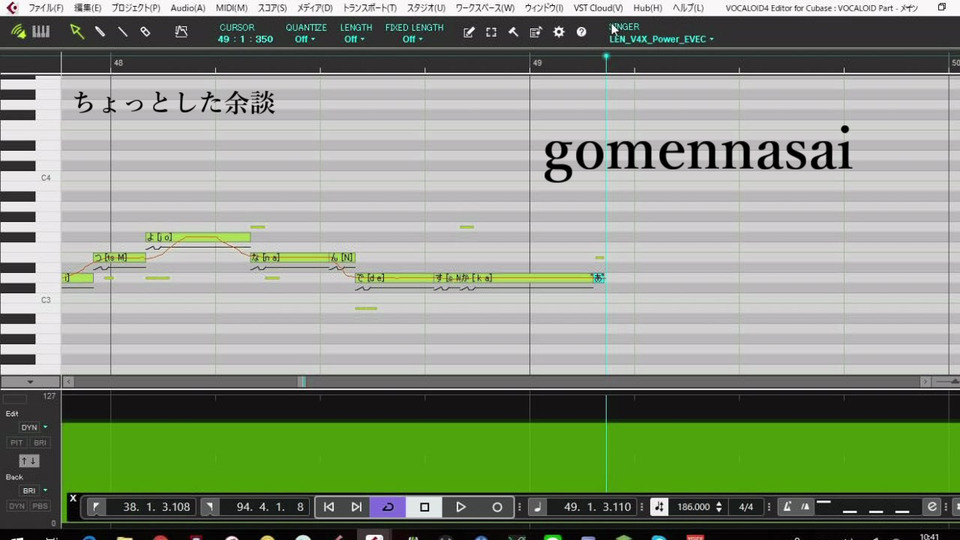Open the settings gear icon

click(x=558, y=32)
